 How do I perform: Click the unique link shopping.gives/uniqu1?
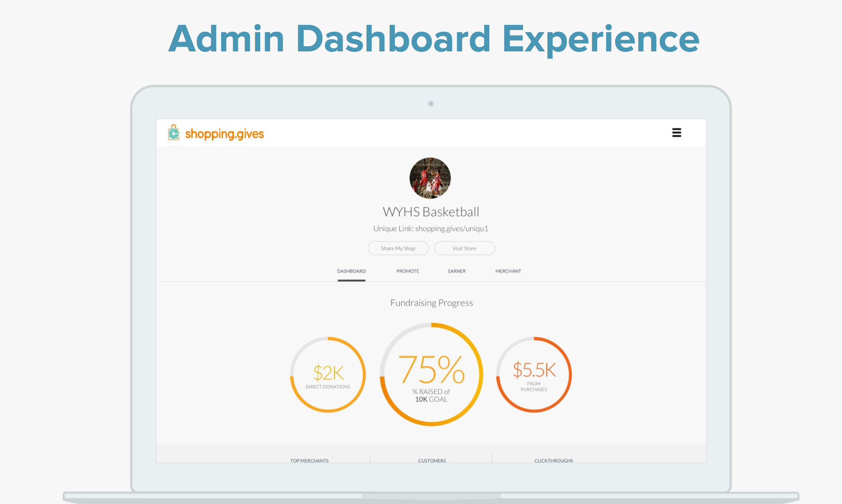click(451, 229)
